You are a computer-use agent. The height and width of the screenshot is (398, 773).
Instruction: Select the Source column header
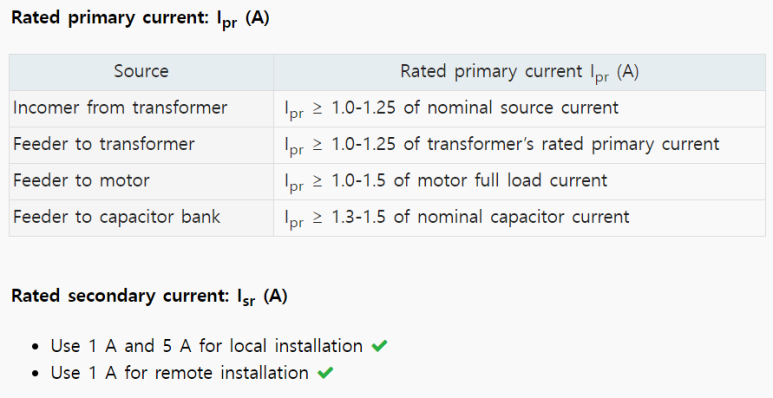tap(141, 72)
